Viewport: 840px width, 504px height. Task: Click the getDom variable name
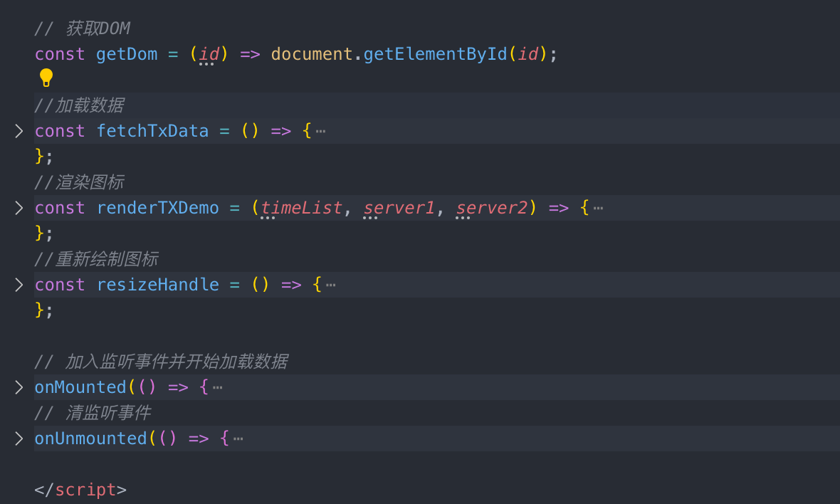[x=127, y=54]
